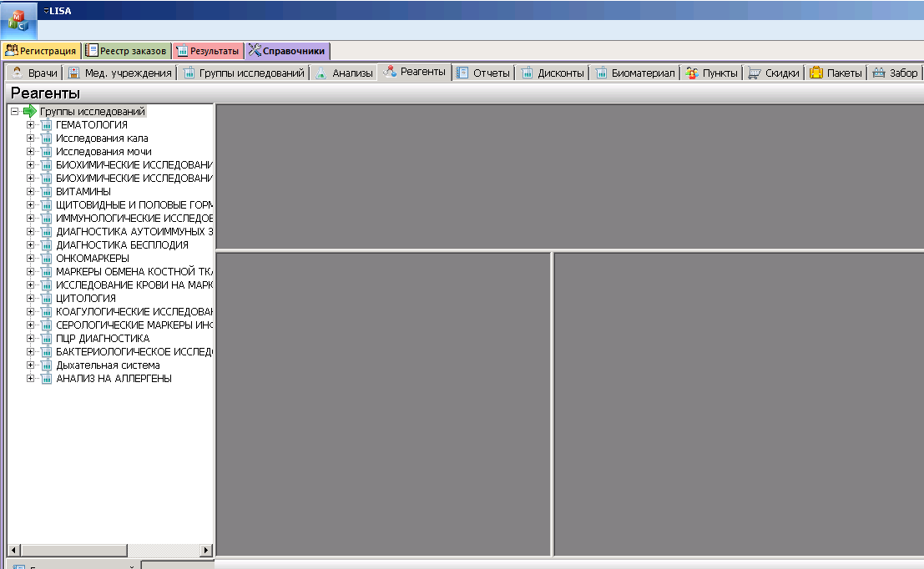Select the ЦИТОЛОГИЯ tree item

pyautogui.click(x=86, y=298)
